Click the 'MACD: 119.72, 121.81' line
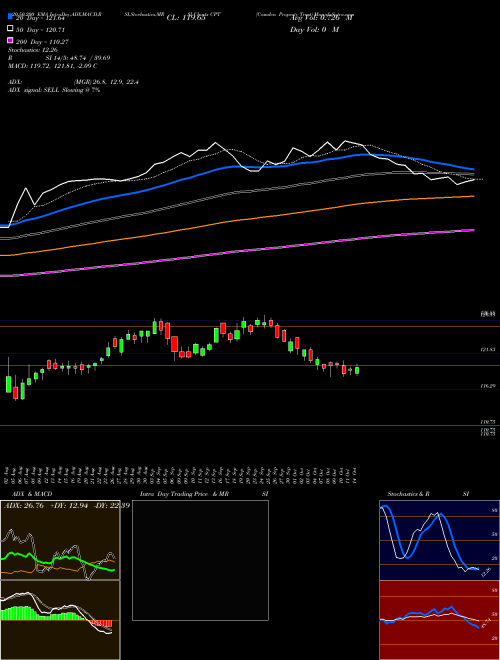500x660 pixels. tap(53, 66)
